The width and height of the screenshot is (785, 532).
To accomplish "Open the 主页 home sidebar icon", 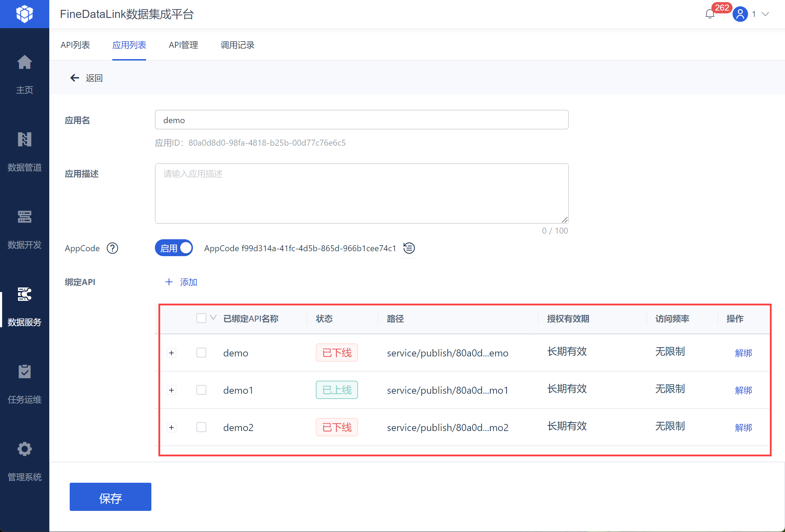I will pos(25,63).
